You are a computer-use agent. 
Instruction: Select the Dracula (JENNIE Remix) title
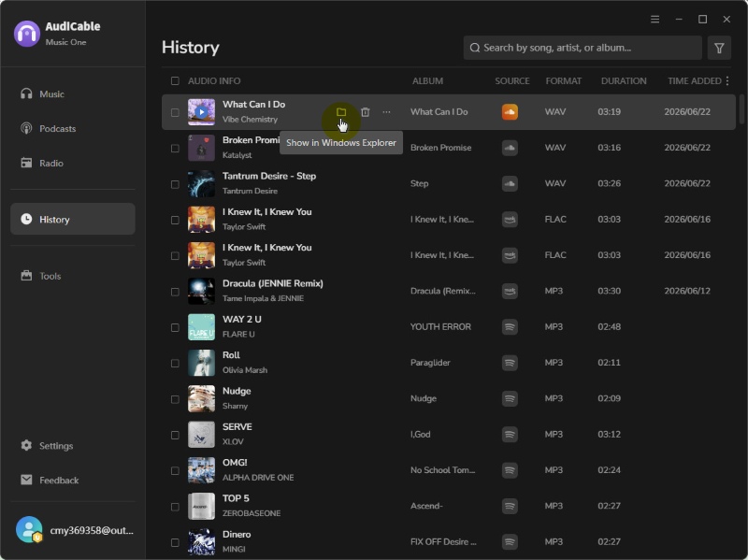click(273, 283)
